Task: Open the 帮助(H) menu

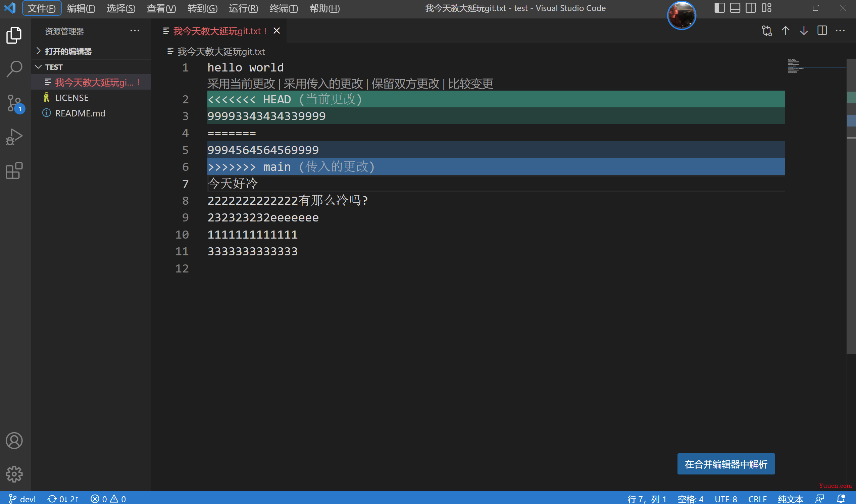Action: pos(325,8)
